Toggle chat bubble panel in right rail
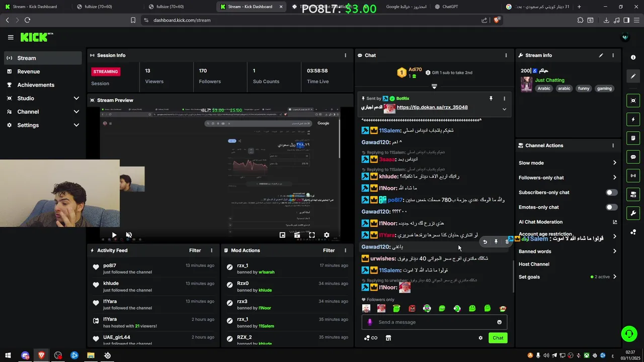Screen dimensions: 644x362 633,157
